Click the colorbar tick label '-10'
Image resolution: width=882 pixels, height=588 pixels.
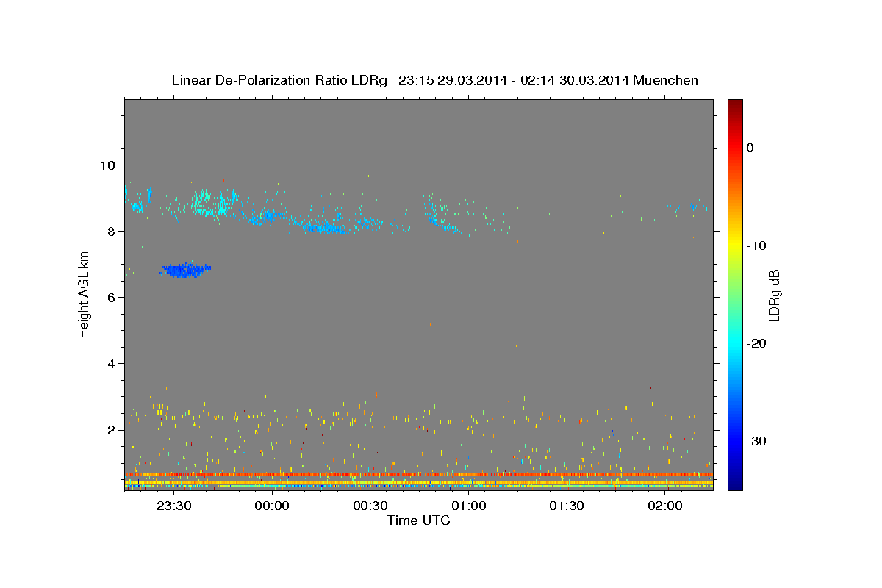click(757, 245)
